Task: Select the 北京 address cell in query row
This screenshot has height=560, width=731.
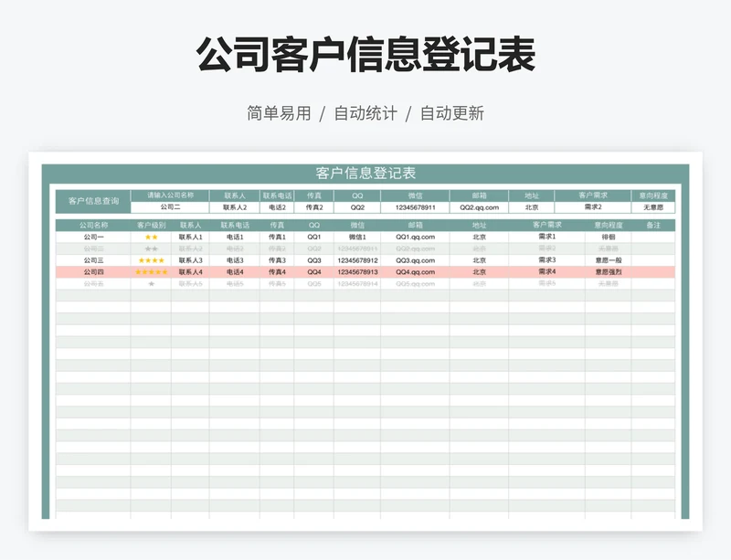Action: [532, 206]
